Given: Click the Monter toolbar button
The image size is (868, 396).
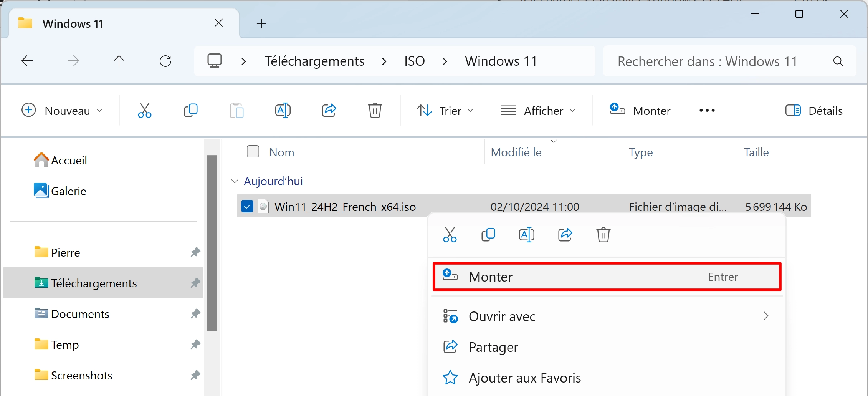Looking at the screenshot, I should 640,111.
